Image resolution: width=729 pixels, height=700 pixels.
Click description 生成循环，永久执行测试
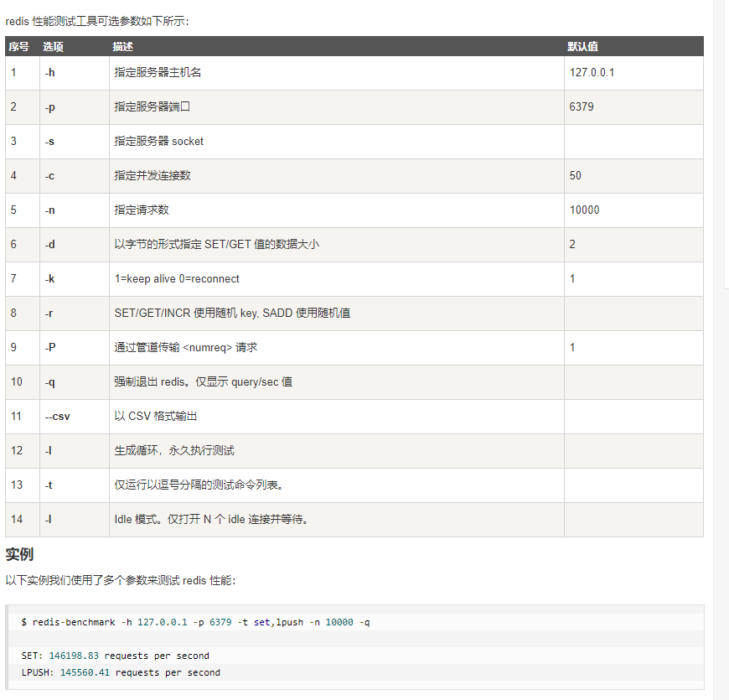[x=174, y=451]
